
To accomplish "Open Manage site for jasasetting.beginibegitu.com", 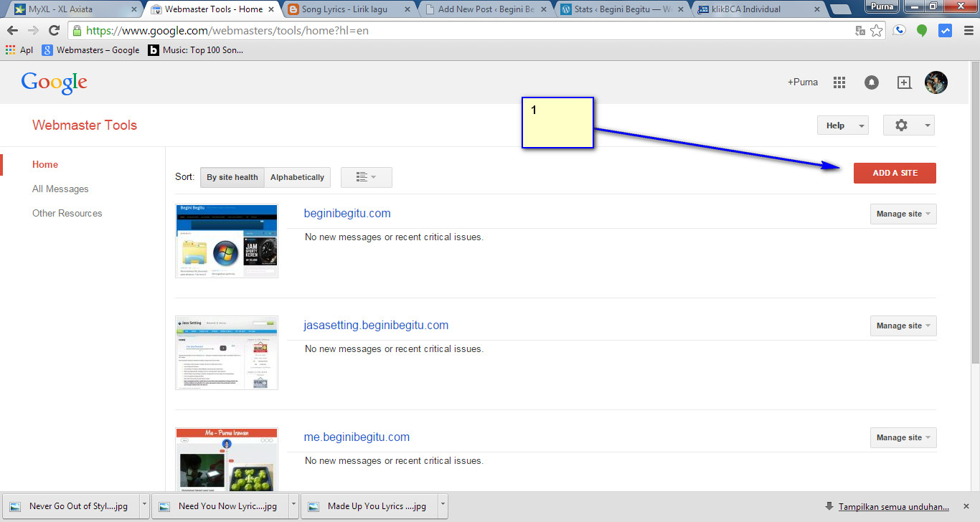I will pyautogui.click(x=903, y=326).
